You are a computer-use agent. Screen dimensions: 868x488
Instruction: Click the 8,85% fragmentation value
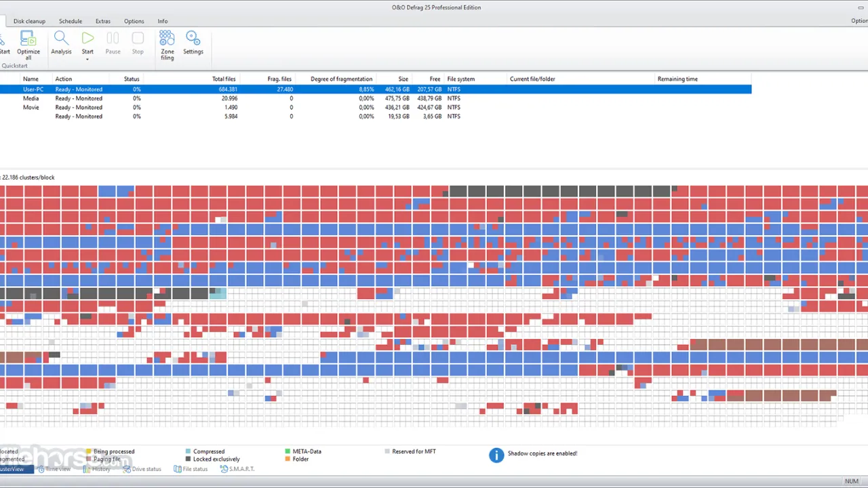coord(366,89)
